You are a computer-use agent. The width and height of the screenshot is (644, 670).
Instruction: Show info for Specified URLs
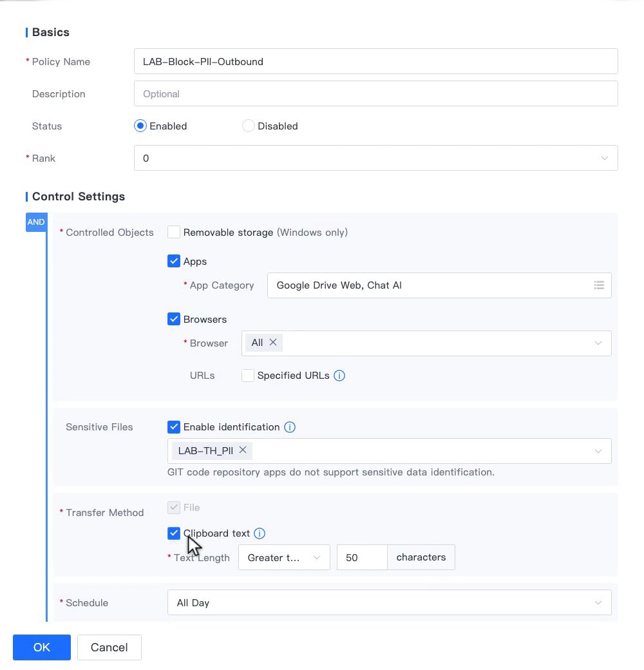339,376
